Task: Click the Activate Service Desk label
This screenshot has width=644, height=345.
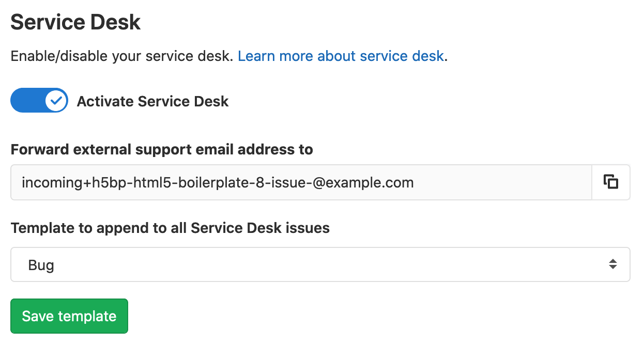Action: [x=152, y=101]
